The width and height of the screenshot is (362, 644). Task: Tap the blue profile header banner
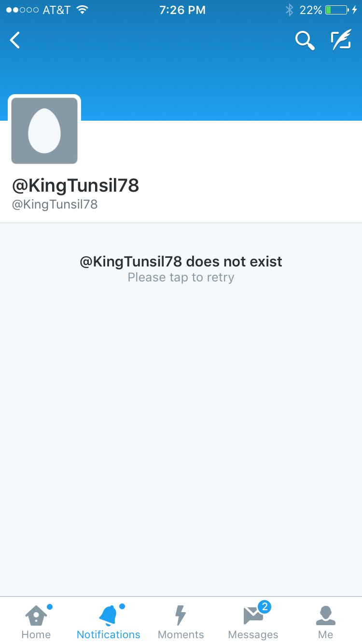click(x=181, y=77)
